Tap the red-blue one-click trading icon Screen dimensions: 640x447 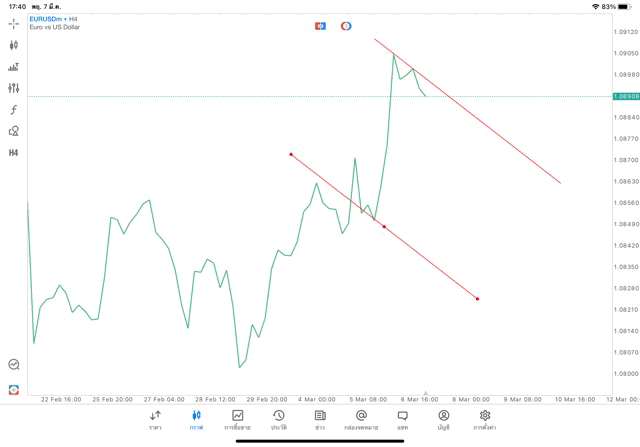coord(321,26)
